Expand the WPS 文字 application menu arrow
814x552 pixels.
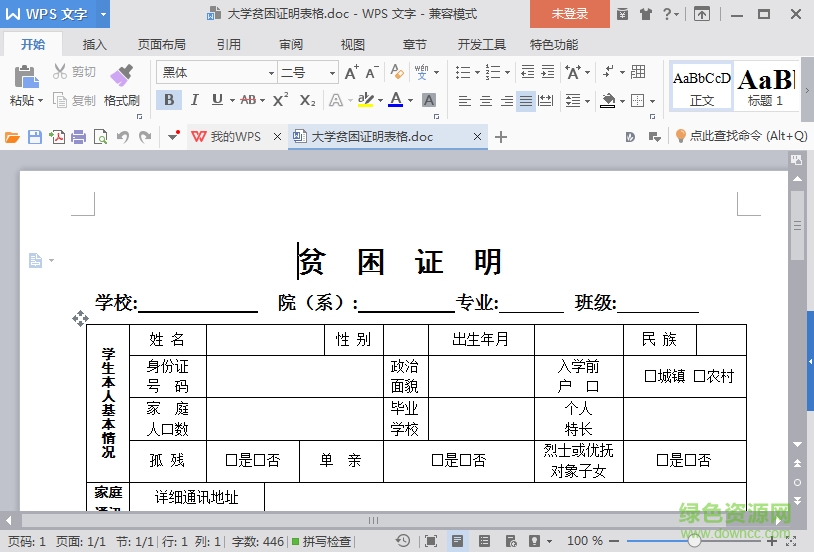click(104, 15)
